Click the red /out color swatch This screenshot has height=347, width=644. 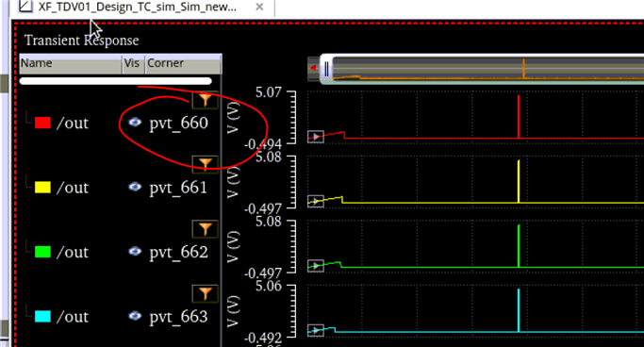[42, 123]
